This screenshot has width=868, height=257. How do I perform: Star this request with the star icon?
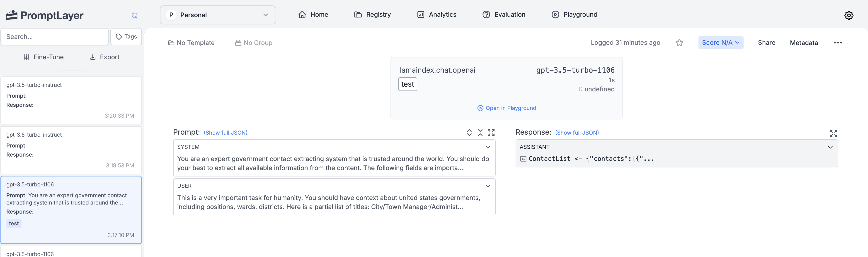point(679,43)
